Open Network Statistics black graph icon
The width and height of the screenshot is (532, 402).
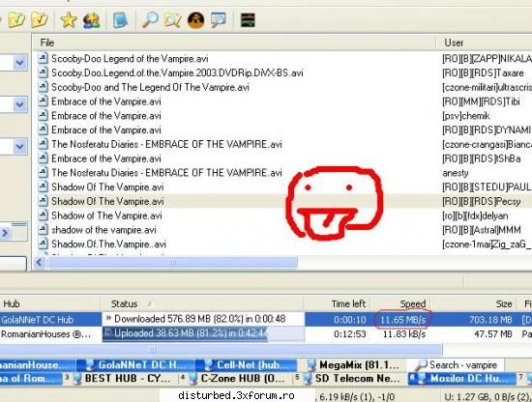click(x=248, y=20)
